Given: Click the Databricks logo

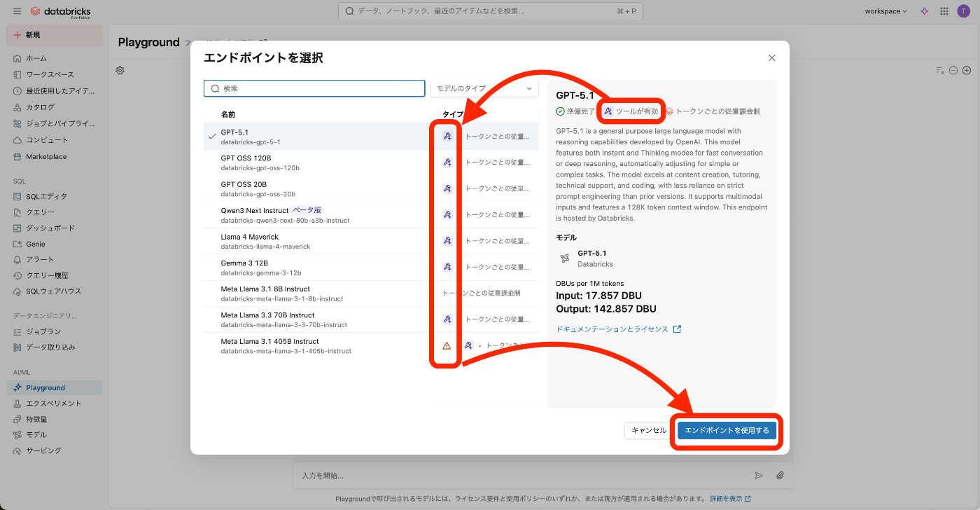Looking at the screenshot, I should pos(61,12).
